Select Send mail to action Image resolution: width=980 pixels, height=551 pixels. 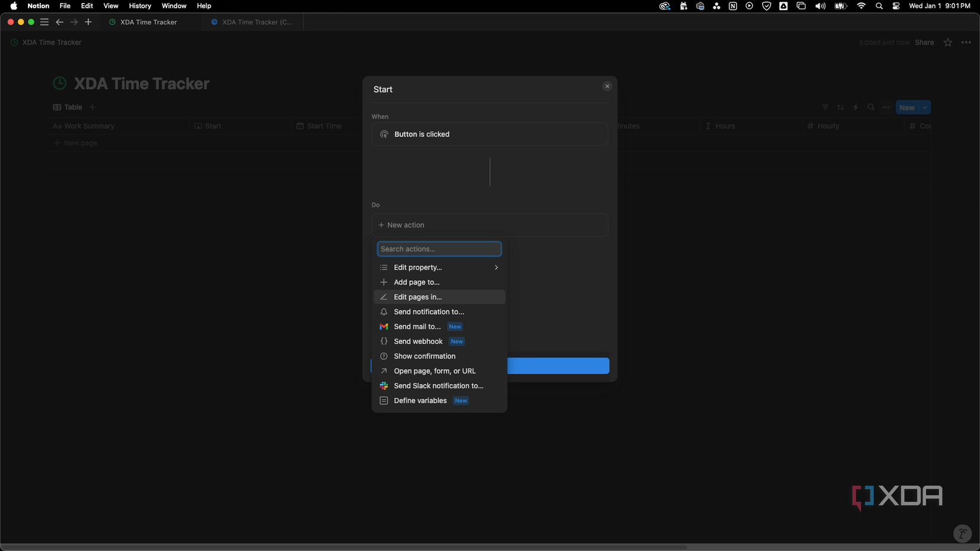point(439,327)
